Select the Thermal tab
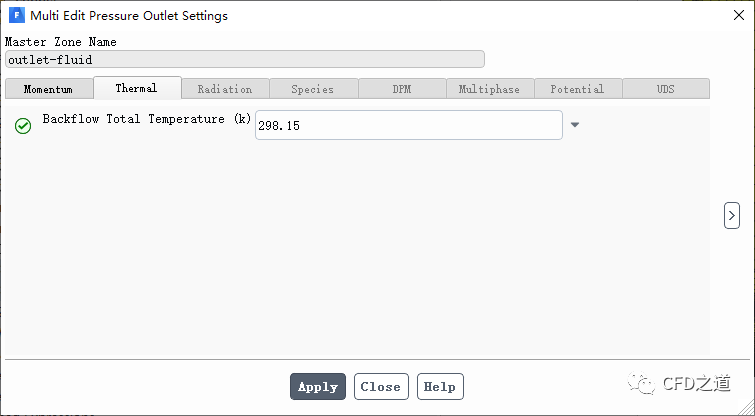This screenshot has height=416, width=755. (x=136, y=88)
